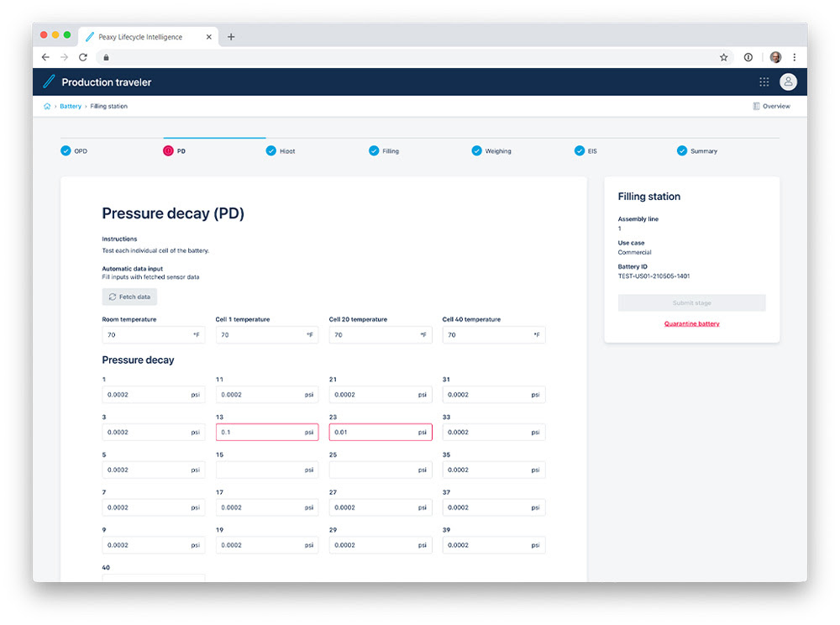The width and height of the screenshot is (840, 625).
Task: Click the Quarantine battery link
Action: click(x=691, y=323)
